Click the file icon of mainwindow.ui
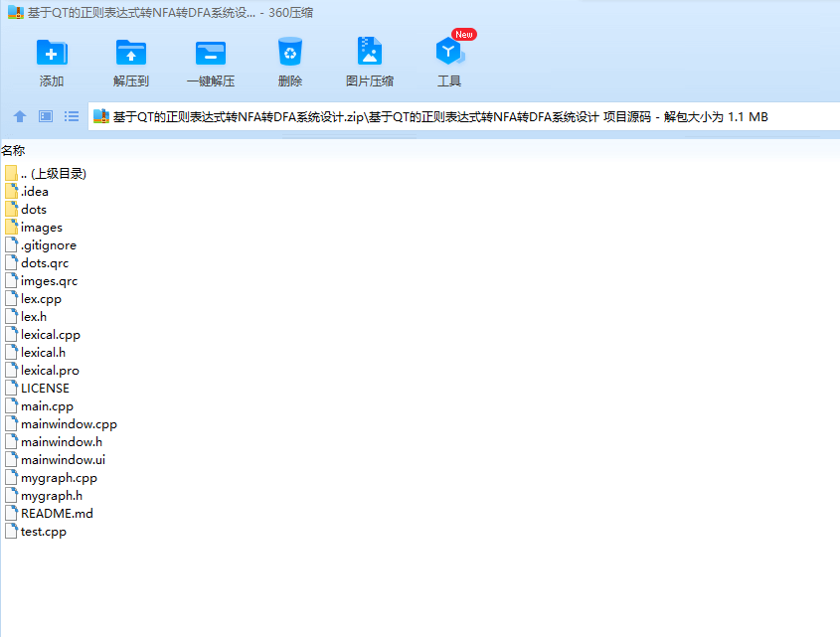Viewport: 840px width, 637px height. (x=11, y=460)
